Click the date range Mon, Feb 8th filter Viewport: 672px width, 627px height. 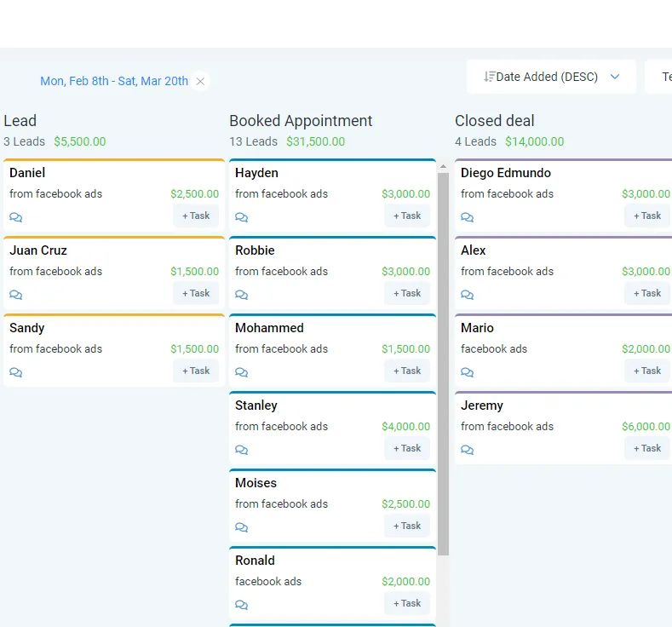[113, 81]
